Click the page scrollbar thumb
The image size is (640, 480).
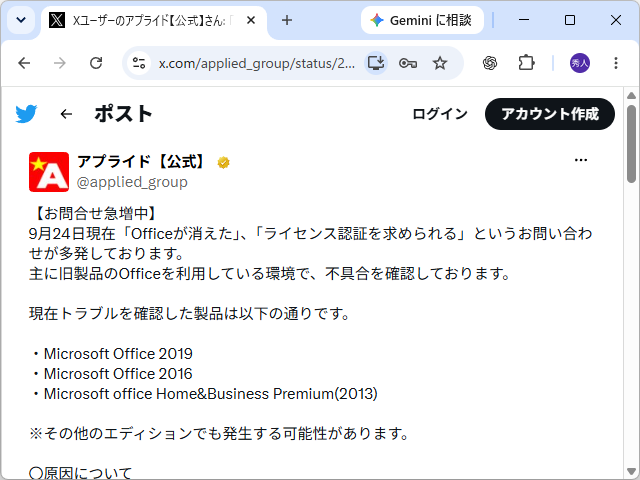pos(631,144)
